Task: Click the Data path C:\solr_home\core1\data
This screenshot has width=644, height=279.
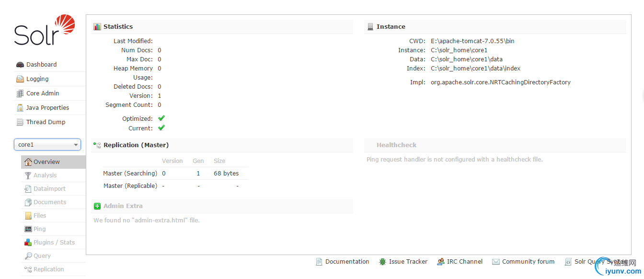Action: (x=467, y=59)
